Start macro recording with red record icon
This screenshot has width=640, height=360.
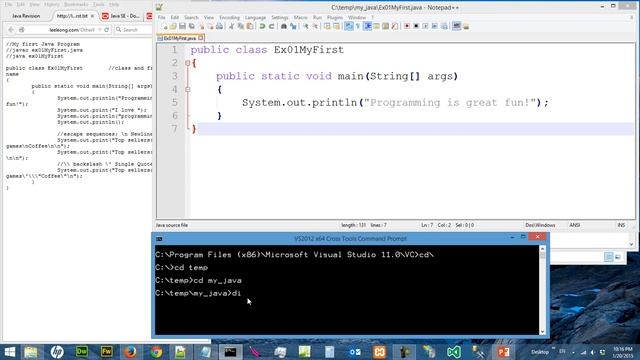(x=407, y=26)
